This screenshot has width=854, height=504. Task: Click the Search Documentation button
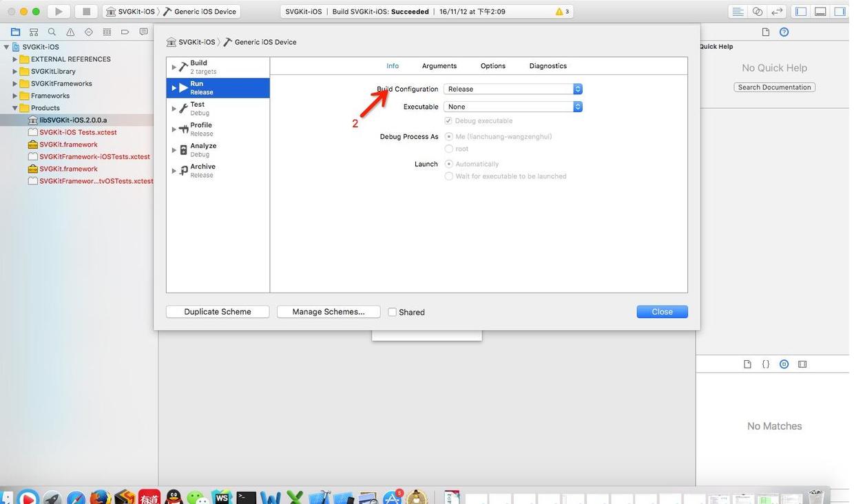pos(775,87)
